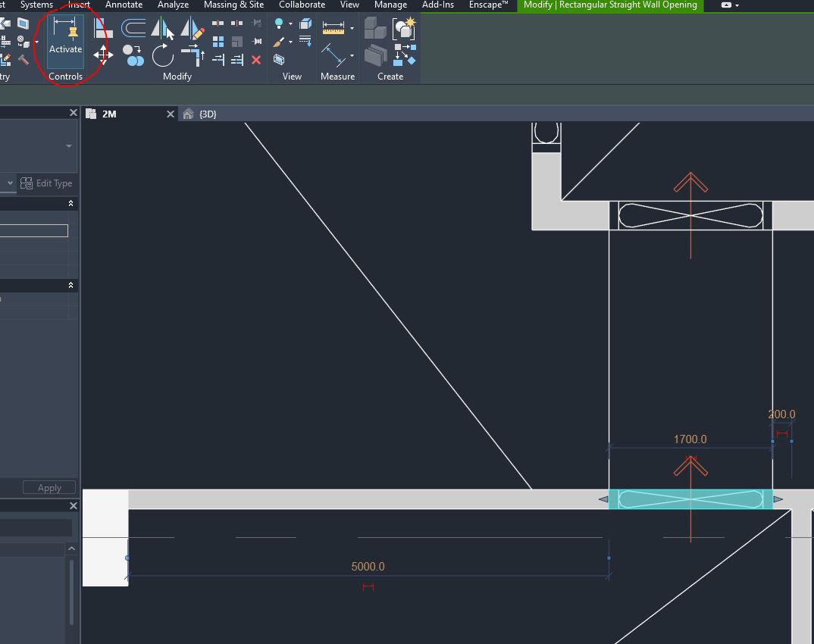
Task: Open the Add-Ins ribbon tab
Action: click(x=437, y=5)
